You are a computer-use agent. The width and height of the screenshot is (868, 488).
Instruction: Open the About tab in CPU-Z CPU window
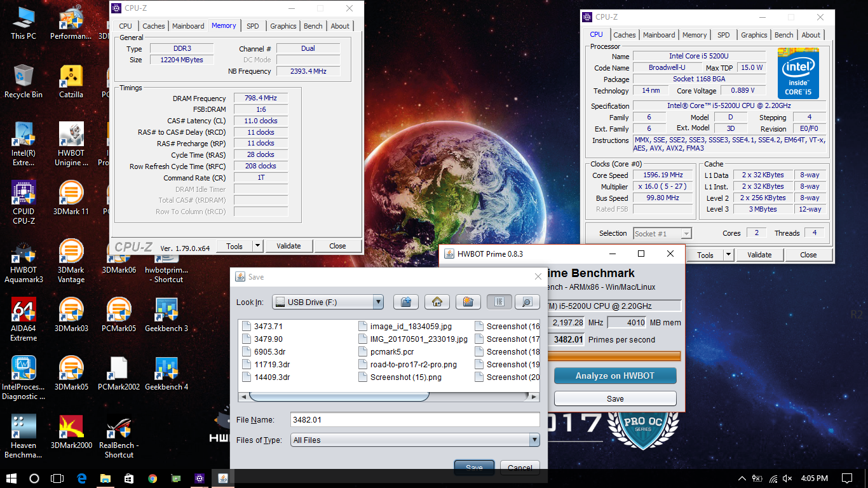pyautogui.click(x=811, y=35)
